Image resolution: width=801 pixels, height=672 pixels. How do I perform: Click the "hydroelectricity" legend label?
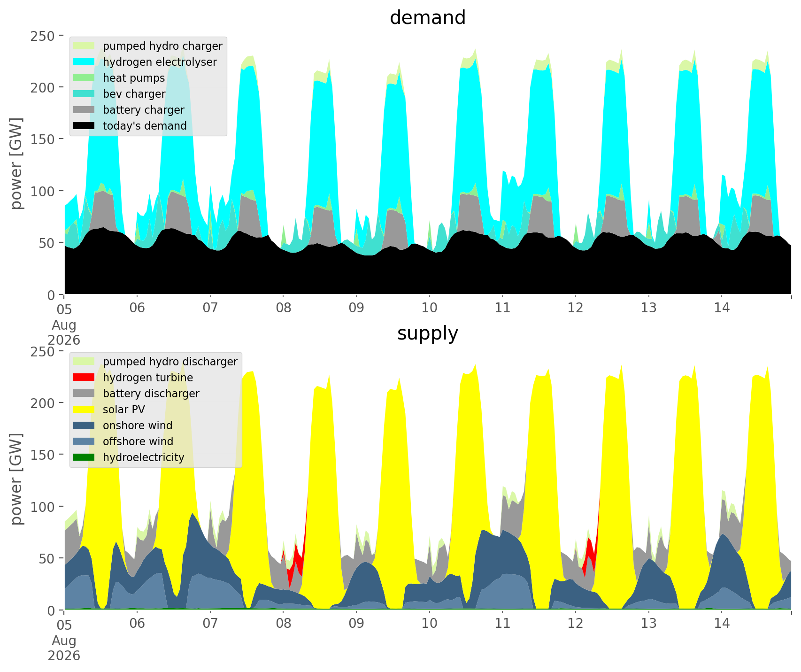click(144, 457)
